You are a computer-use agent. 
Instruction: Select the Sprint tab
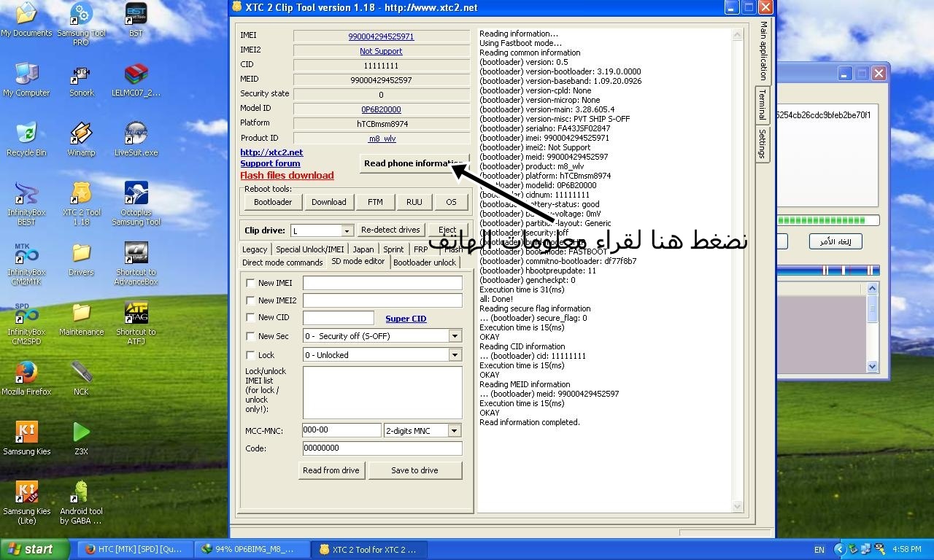[x=393, y=249]
